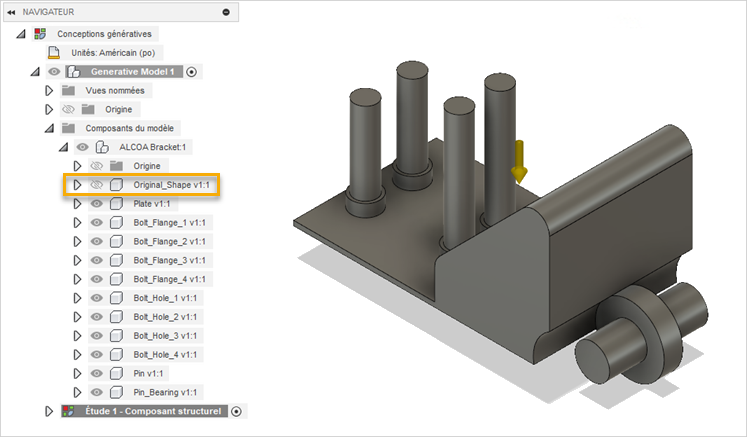Image resolution: width=747 pixels, height=437 pixels.
Task: Show the hidden Original_Shape v1:1 body
Action: (x=97, y=184)
